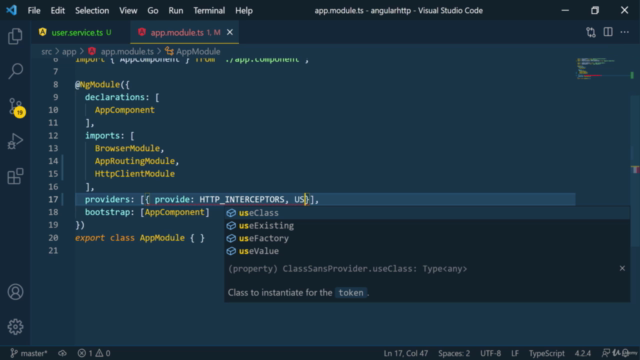
Task: Choose the useFactory suggestion
Action: [x=427, y=238]
